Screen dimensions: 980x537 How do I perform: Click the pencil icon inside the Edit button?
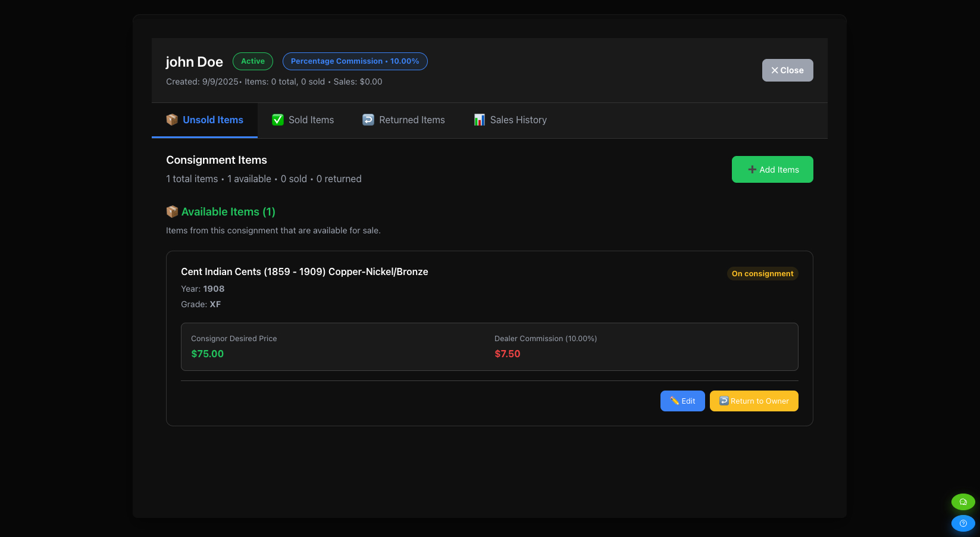(x=674, y=401)
